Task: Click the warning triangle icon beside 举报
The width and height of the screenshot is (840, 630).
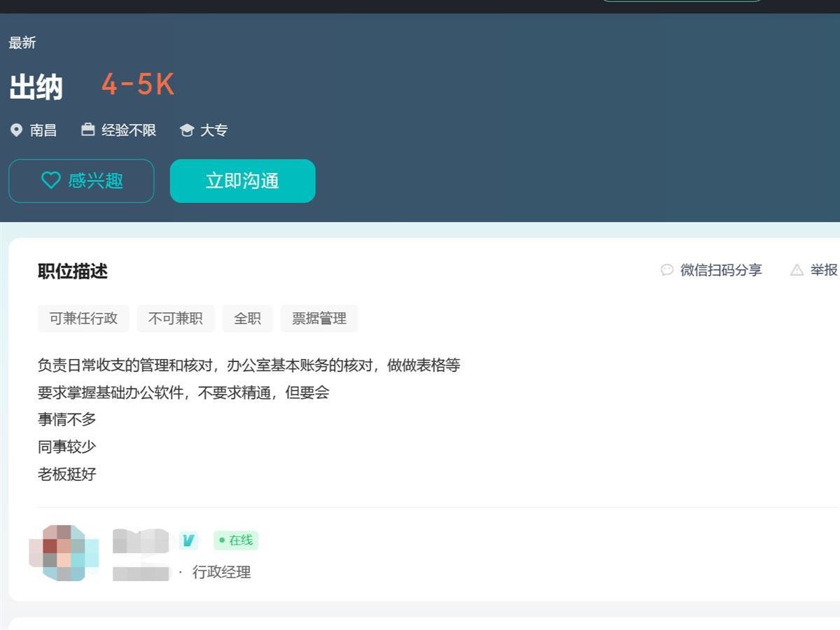Action: tap(797, 269)
